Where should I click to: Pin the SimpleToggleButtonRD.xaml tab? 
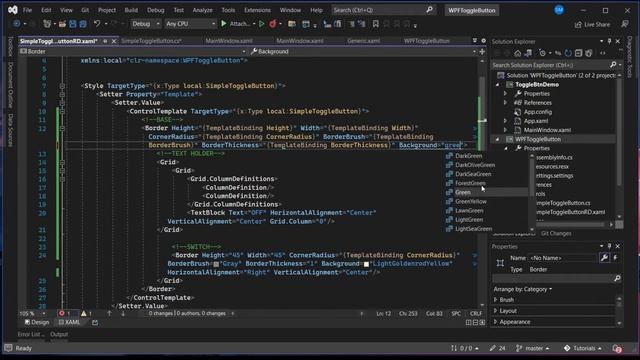click(x=105, y=41)
